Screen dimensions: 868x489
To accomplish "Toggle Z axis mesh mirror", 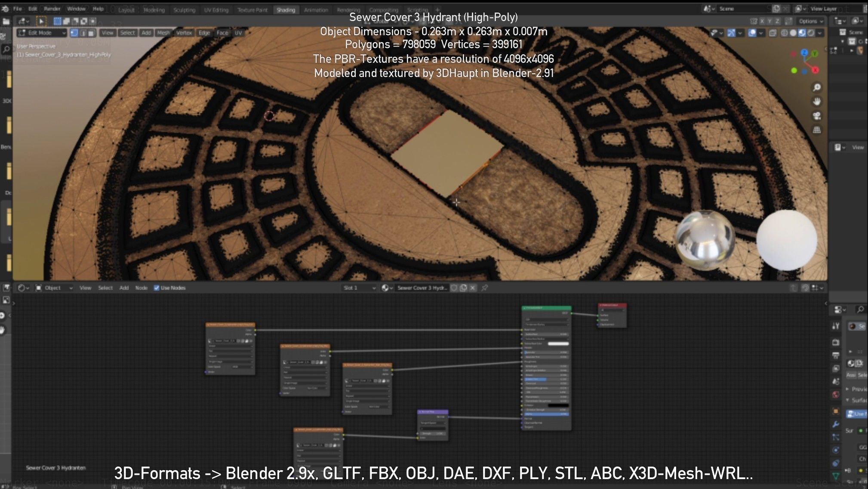I will [777, 21].
